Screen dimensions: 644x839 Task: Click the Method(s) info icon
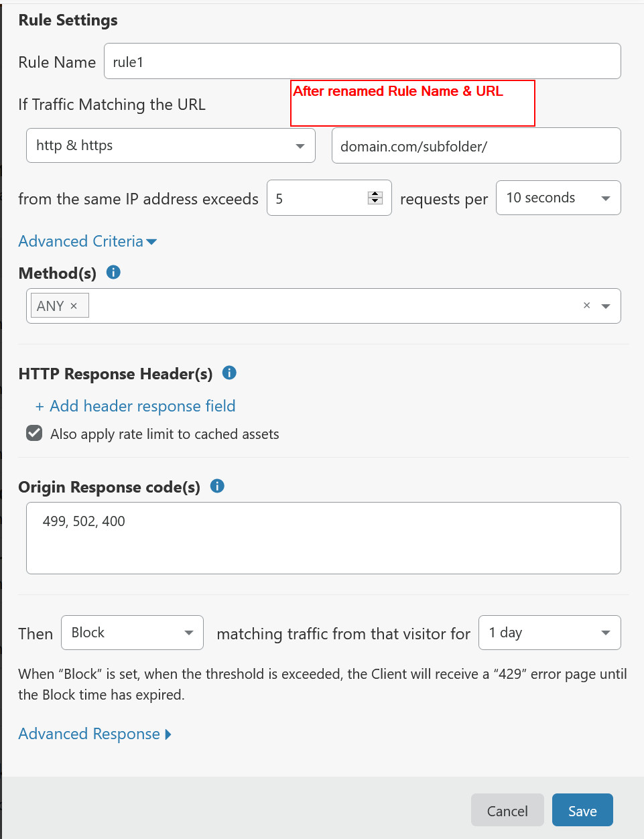[x=113, y=272]
